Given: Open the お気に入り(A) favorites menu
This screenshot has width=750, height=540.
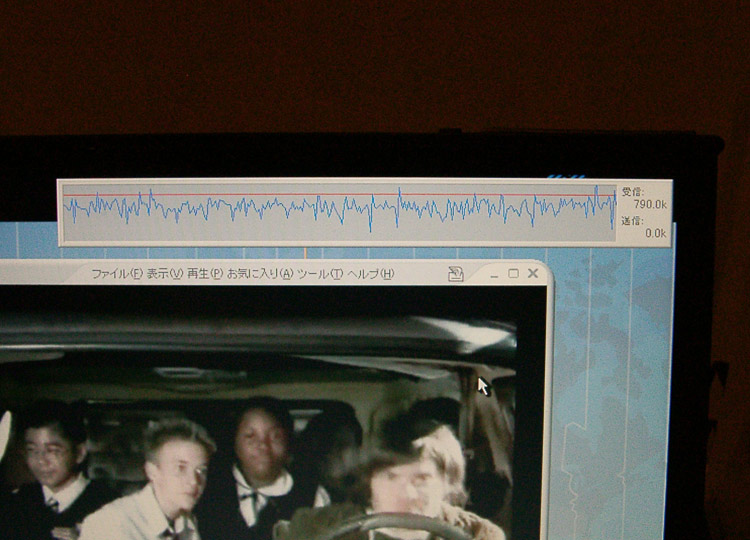Looking at the screenshot, I should tap(259, 274).
